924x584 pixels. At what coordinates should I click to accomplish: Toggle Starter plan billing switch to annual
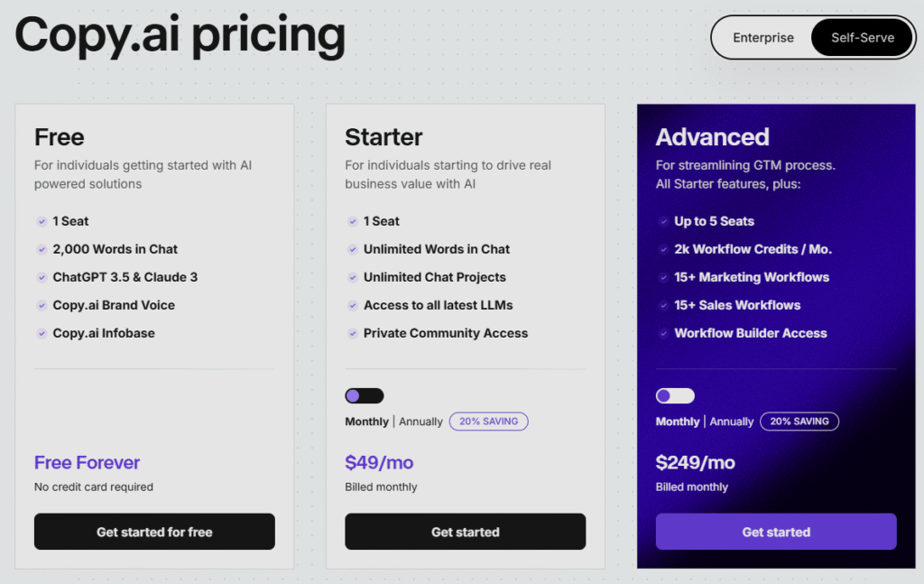(x=365, y=395)
